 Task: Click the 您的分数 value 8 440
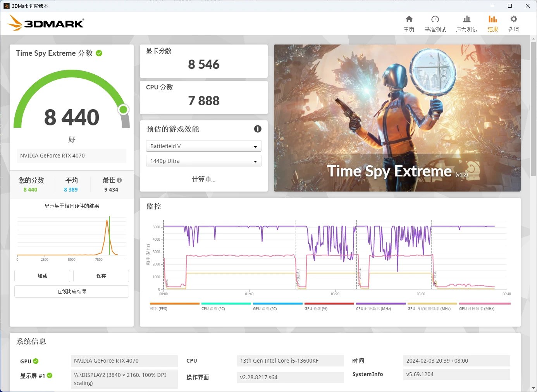click(x=31, y=190)
